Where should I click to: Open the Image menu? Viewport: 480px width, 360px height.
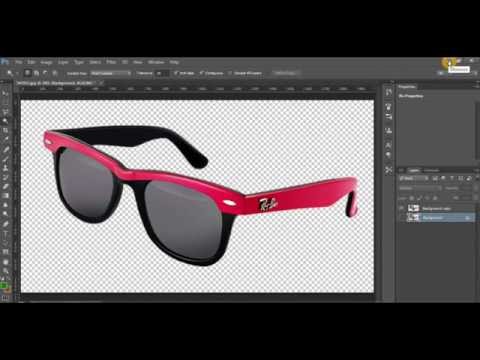[x=46, y=62]
